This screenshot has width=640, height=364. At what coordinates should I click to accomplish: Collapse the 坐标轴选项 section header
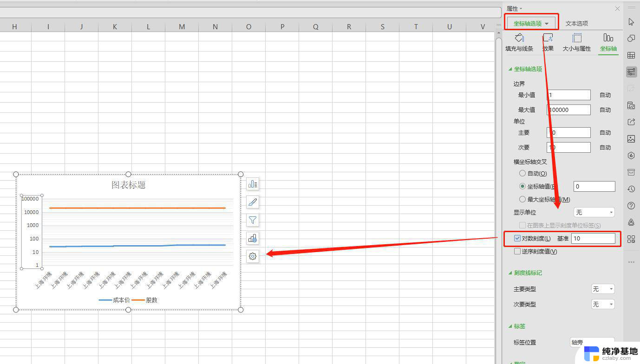[x=525, y=69]
